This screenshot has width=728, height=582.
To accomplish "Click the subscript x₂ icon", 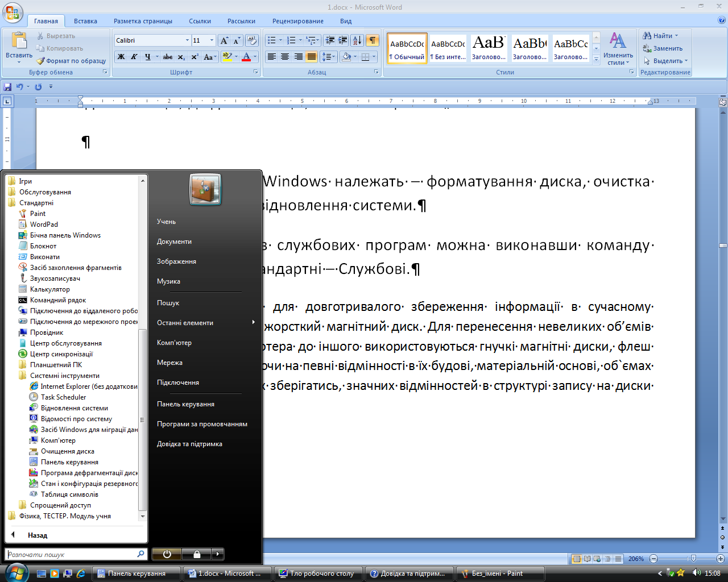I will pyautogui.click(x=181, y=57).
